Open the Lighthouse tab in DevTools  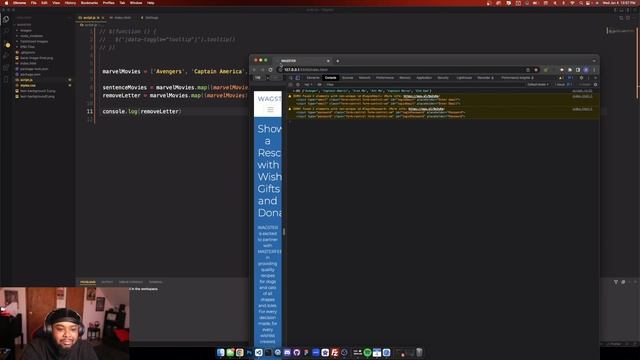tap(464, 78)
